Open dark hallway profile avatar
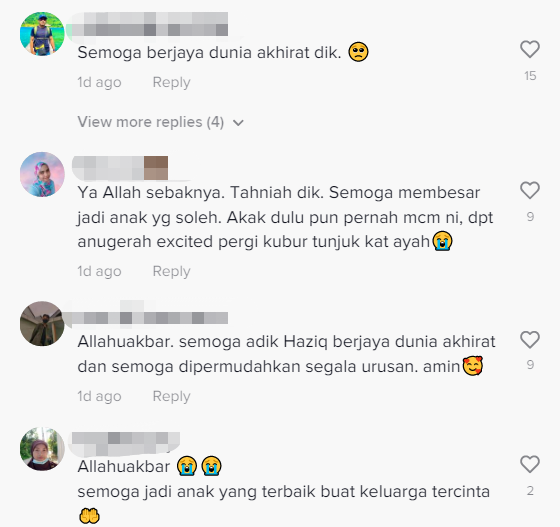 coord(42,323)
